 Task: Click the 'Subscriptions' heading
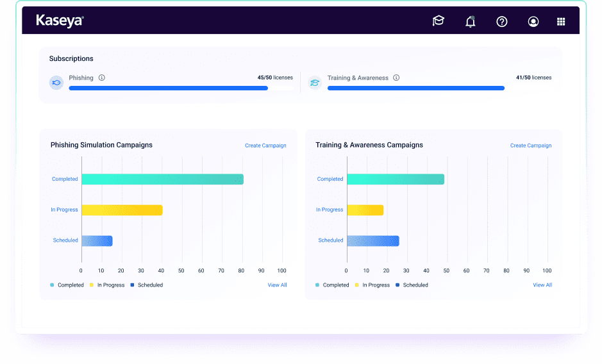tap(71, 58)
